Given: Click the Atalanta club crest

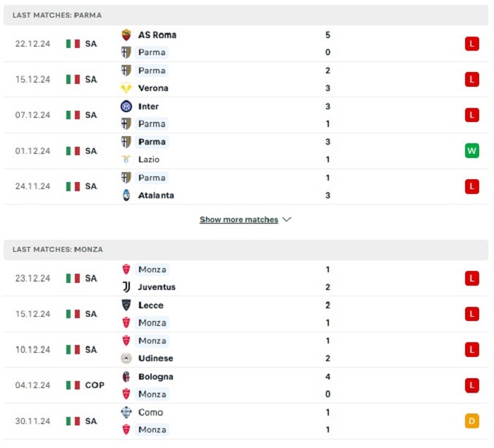Looking at the screenshot, I should 126,195.
